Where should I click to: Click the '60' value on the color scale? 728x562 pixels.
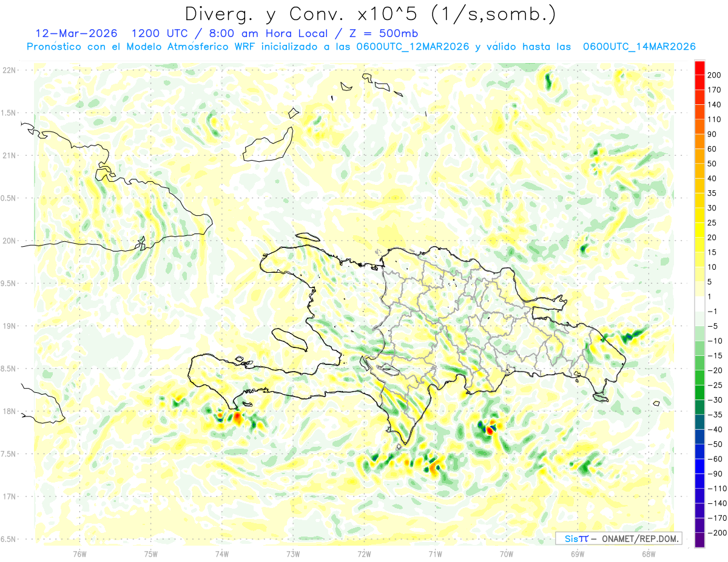[x=713, y=149]
